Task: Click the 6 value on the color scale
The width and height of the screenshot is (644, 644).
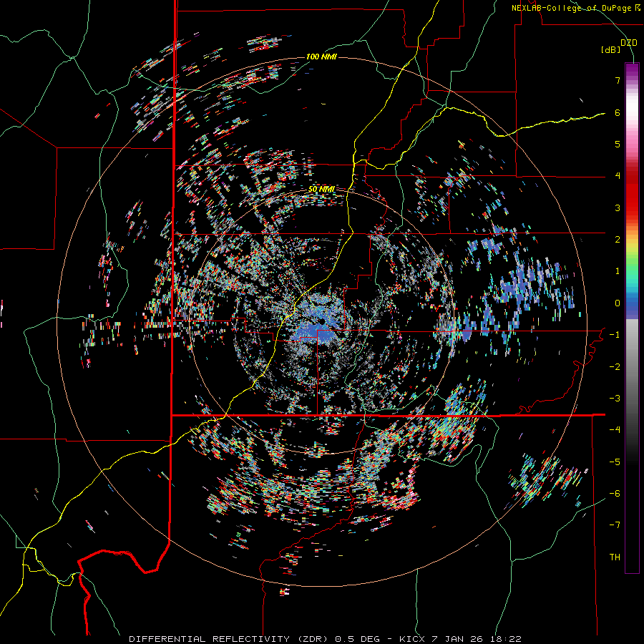Action: point(618,112)
